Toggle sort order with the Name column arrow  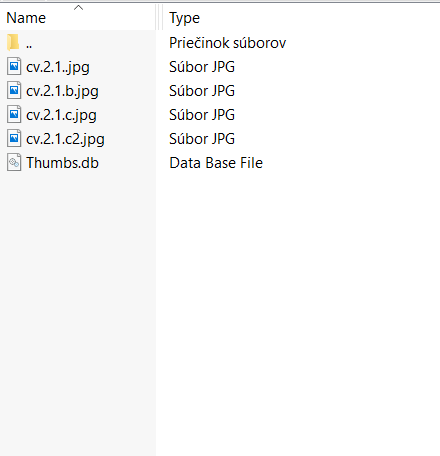(x=78, y=7)
